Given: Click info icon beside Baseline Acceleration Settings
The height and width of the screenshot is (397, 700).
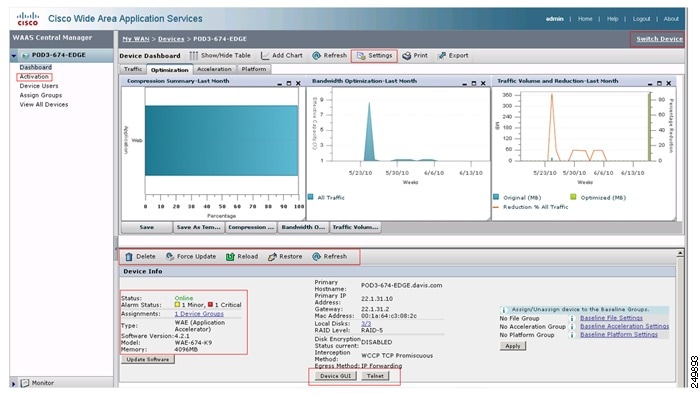Looking at the screenshot, I should pos(572,326).
